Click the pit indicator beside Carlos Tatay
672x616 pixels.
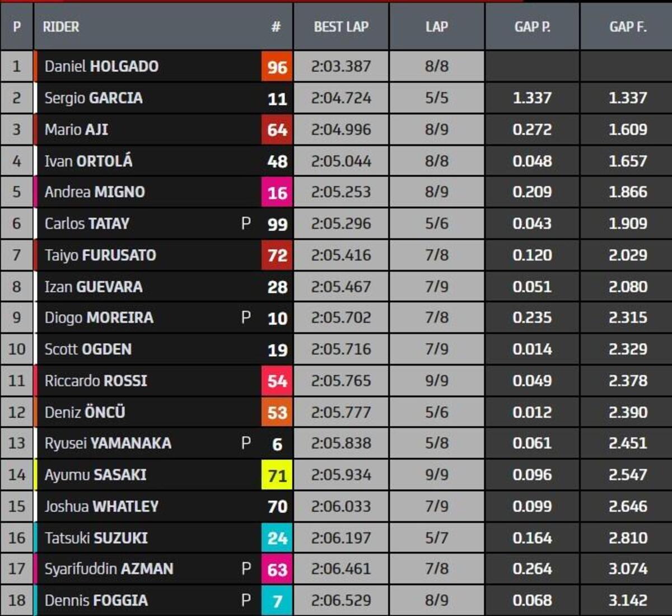pyautogui.click(x=245, y=223)
